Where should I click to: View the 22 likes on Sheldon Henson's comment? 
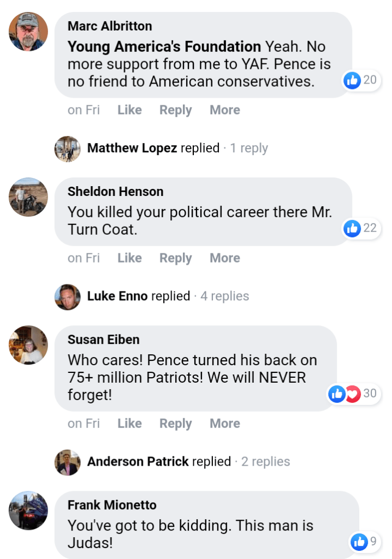click(361, 228)
